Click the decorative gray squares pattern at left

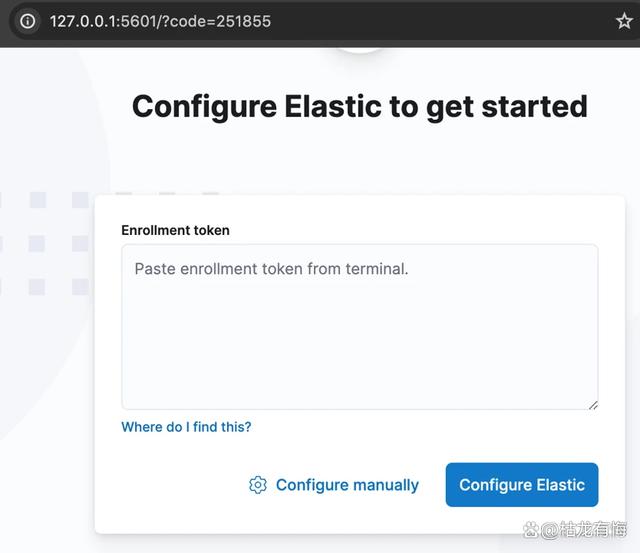tap(45, 243)
